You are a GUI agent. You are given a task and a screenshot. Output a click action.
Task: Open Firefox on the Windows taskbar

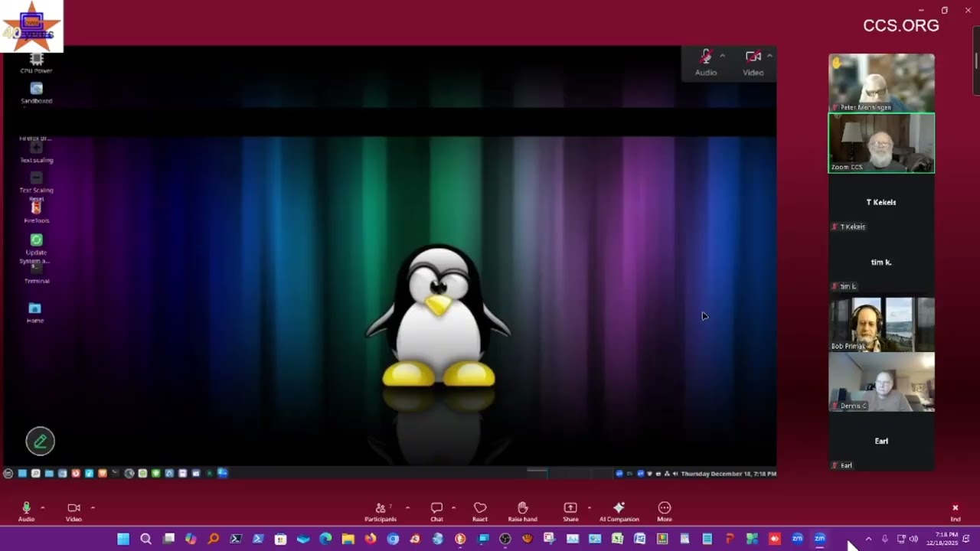371,539
